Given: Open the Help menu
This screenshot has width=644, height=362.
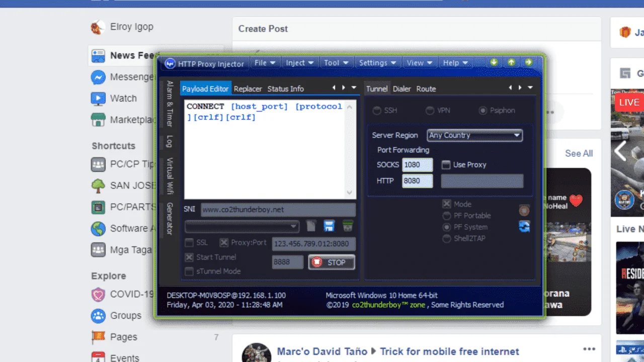Looking at the screenshot, I should (x=455, y=63).
